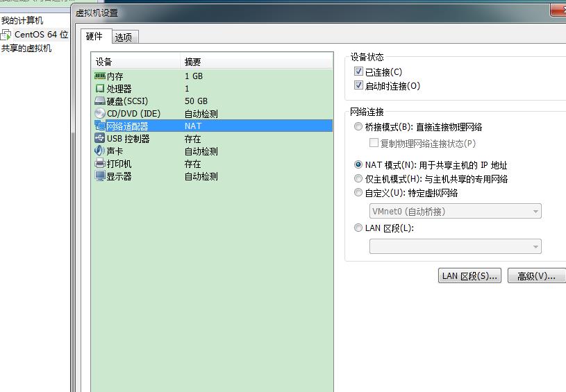Click the sound card (声卡) speaker icon
The height and width of the screenshot is (392, 566).
[99, 151]
